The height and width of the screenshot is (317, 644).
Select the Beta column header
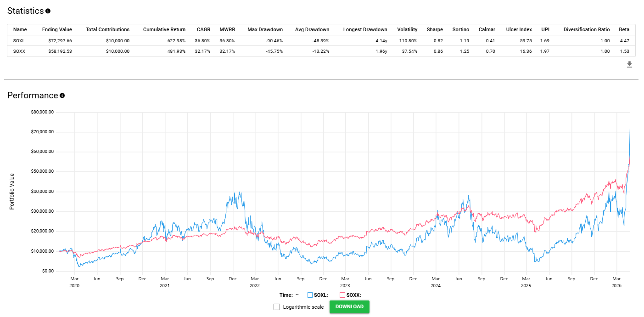click(x=624, y=29)
